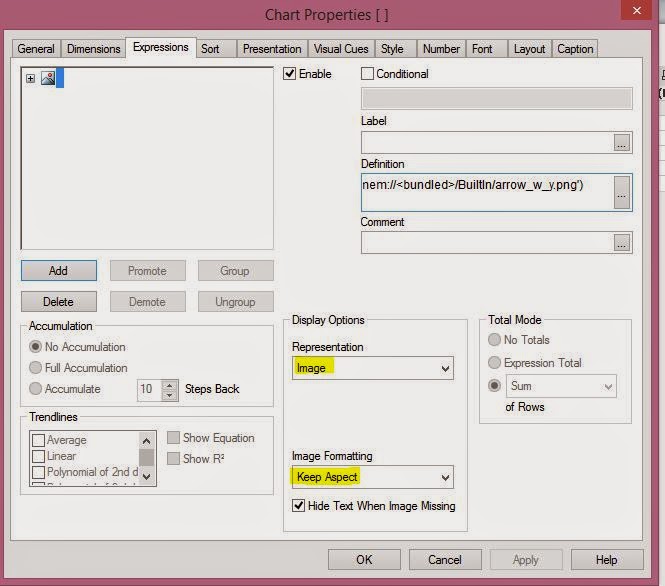The width and height of the screenshot is (665, 586).
Task: Close the Chart Properties dialog
Action: pyautogui.click(x=636, y=10)
